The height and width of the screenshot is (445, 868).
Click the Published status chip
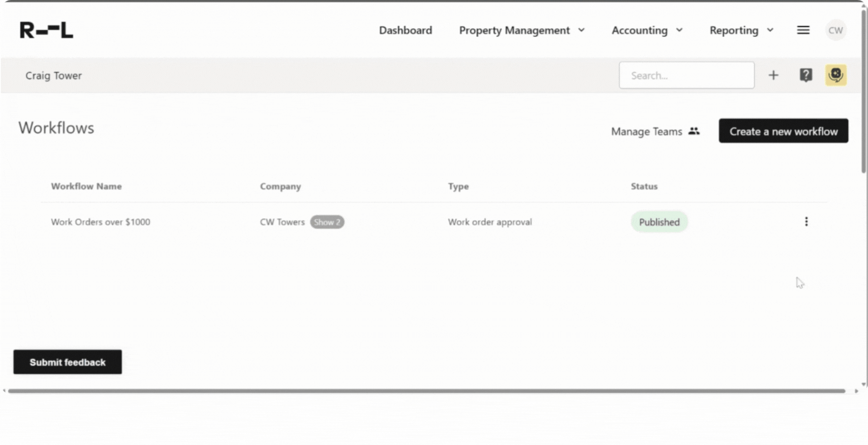pos(659,221)
